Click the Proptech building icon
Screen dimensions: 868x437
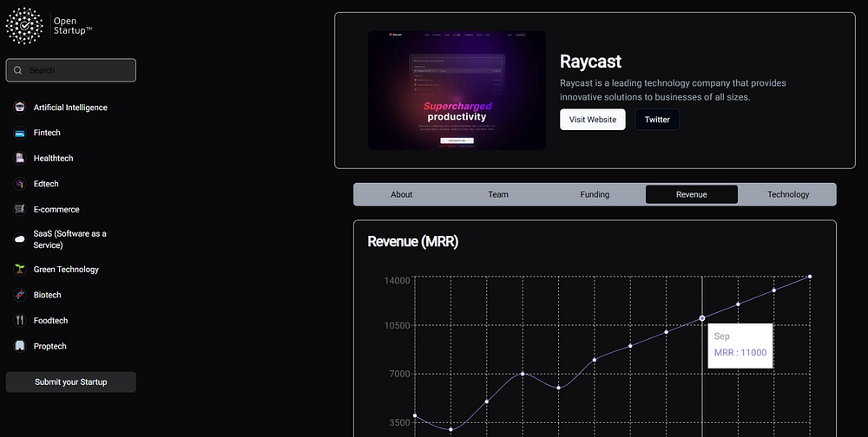point(20,346)
